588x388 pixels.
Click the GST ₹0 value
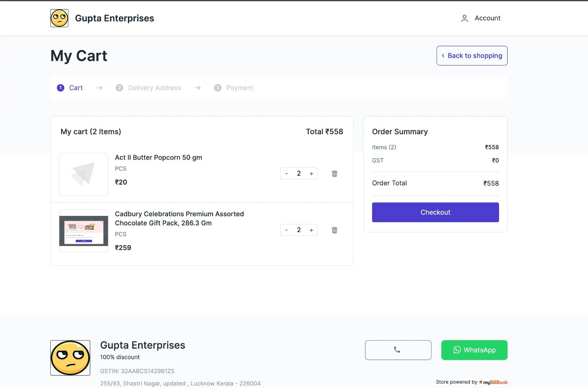(495, 160)
